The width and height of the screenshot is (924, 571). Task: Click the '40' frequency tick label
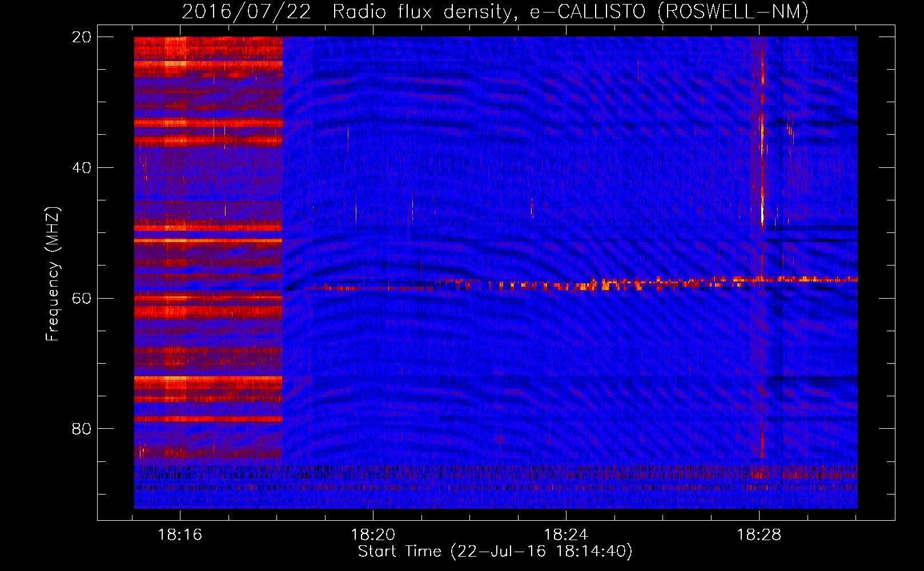coord(82,167)
